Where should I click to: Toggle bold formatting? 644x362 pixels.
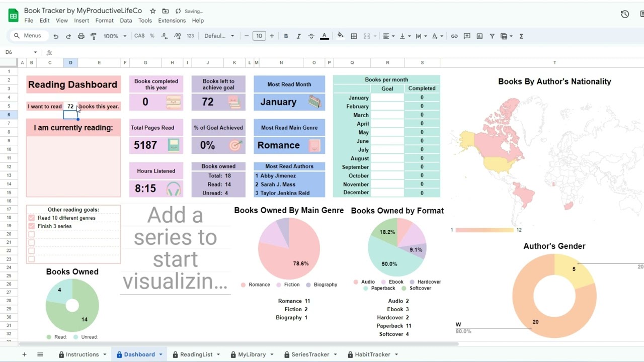tap(286, 36)
